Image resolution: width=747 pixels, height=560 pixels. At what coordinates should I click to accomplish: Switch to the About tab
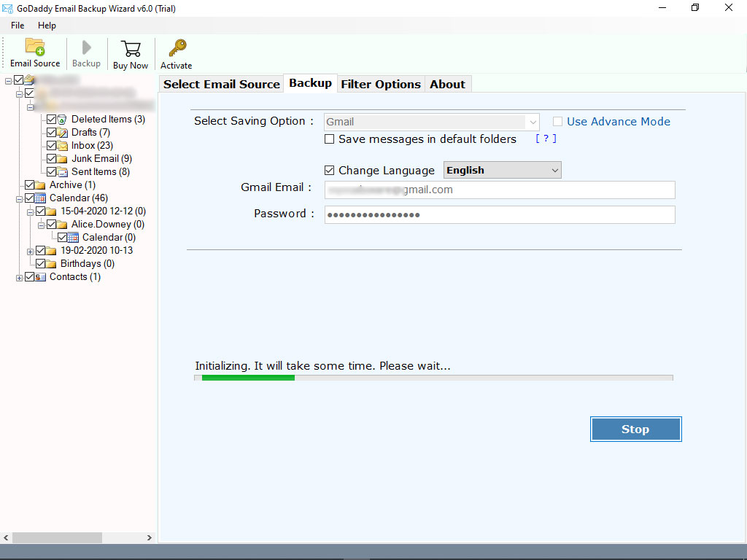coord(447,85)
